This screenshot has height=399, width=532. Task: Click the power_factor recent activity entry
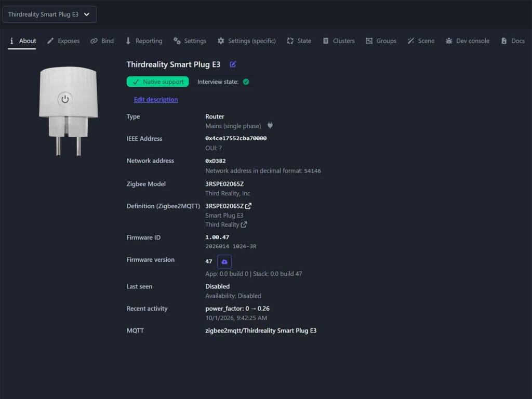point(237,309)
